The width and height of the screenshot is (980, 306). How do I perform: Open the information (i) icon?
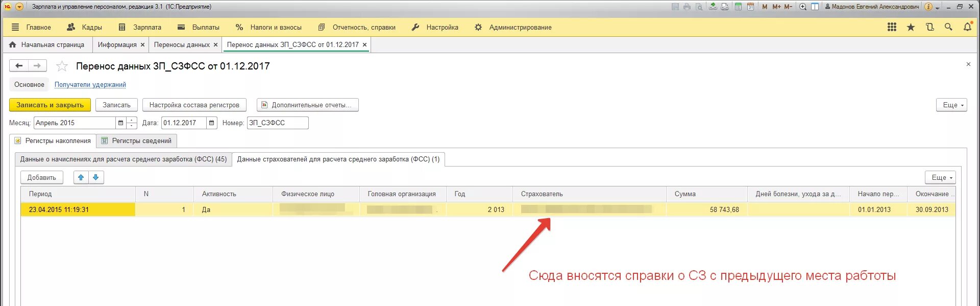coord(928,7)
